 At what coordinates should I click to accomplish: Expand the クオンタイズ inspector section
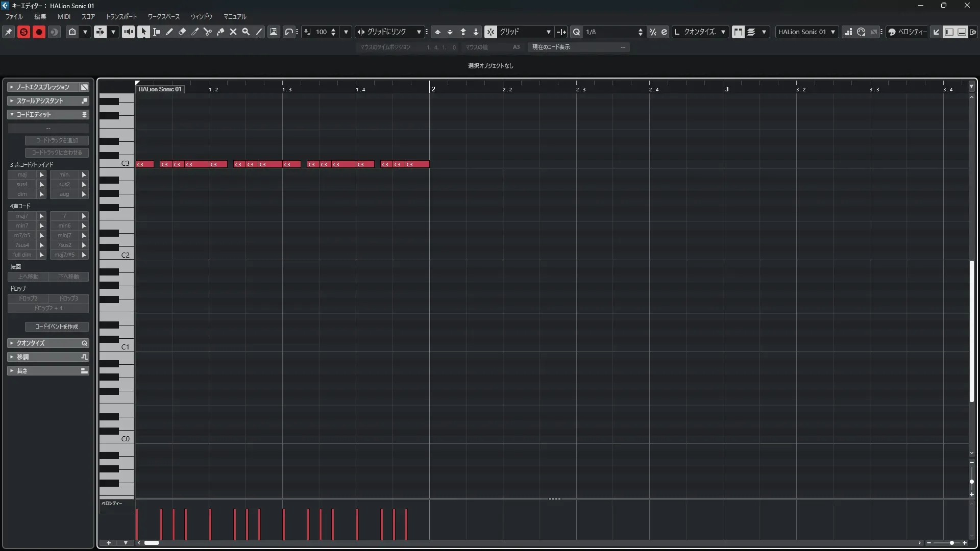48,343
